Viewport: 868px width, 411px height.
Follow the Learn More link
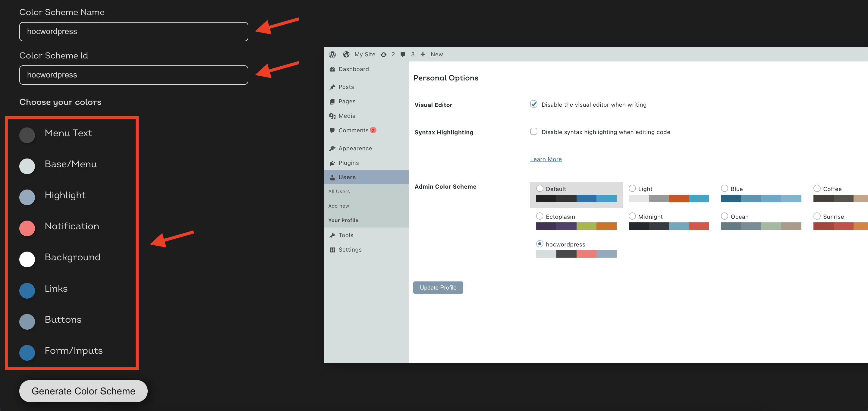546,159
